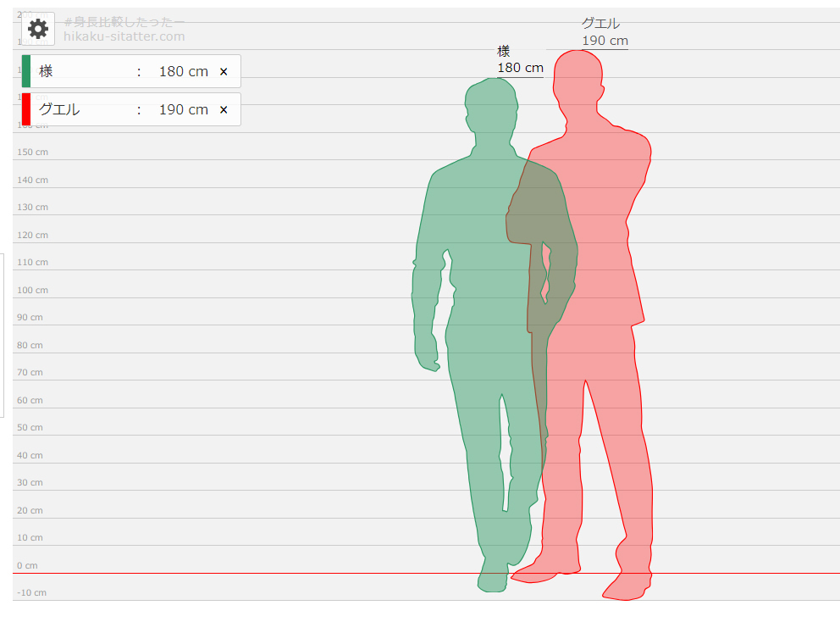Select the グエル name in the list
This screenshot has width=840, height=622.
(59, 110)
